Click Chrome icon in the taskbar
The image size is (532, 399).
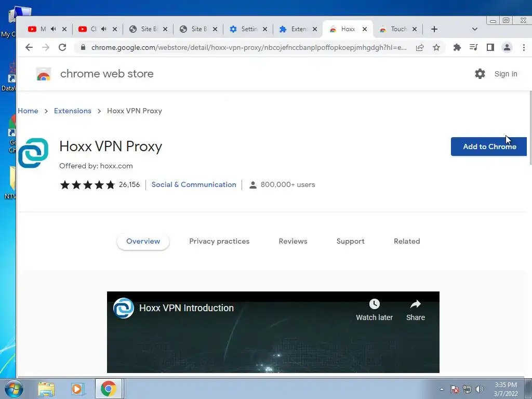[x=108, y=389]
